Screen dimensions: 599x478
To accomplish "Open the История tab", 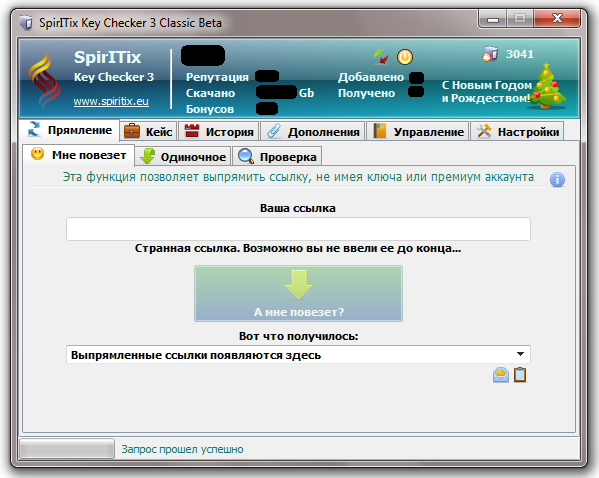I will [x=219, y=132].
